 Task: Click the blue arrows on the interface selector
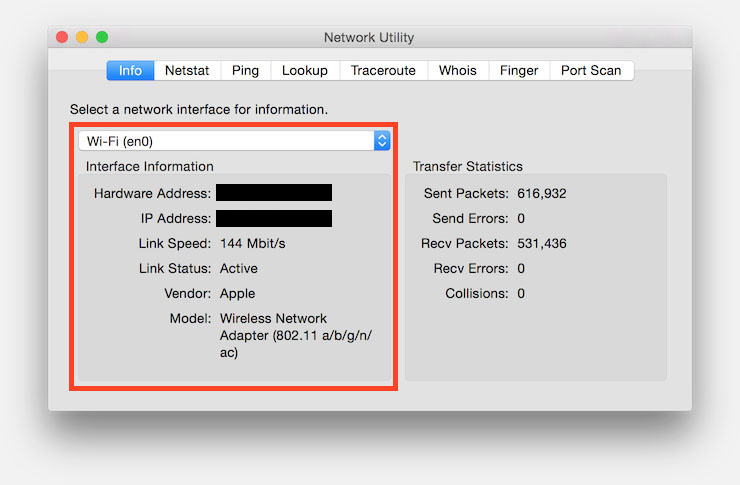[x=382, y=141]
